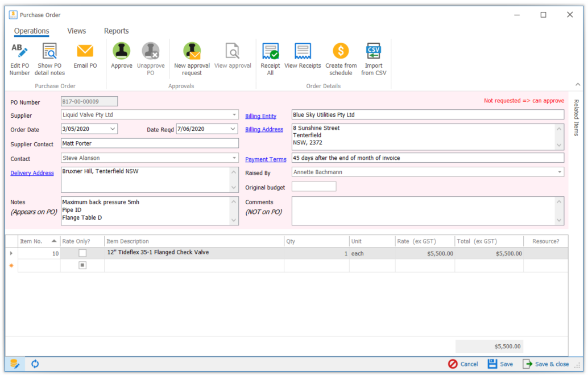Open the View approval icon
Screen dimensions: 588x375
tap(233, 51)
